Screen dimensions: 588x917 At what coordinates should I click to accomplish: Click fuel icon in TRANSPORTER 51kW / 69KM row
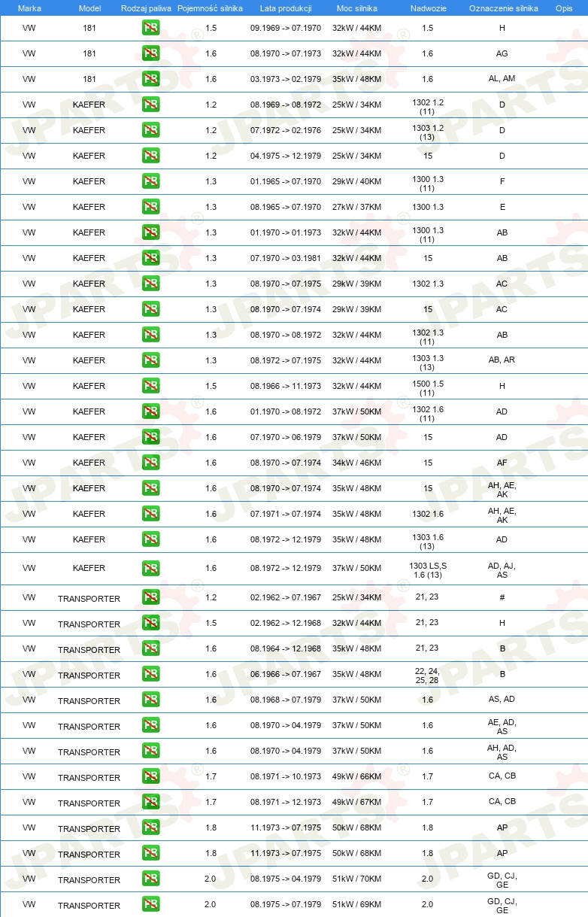pyautogui.click(x=150, y=905)
